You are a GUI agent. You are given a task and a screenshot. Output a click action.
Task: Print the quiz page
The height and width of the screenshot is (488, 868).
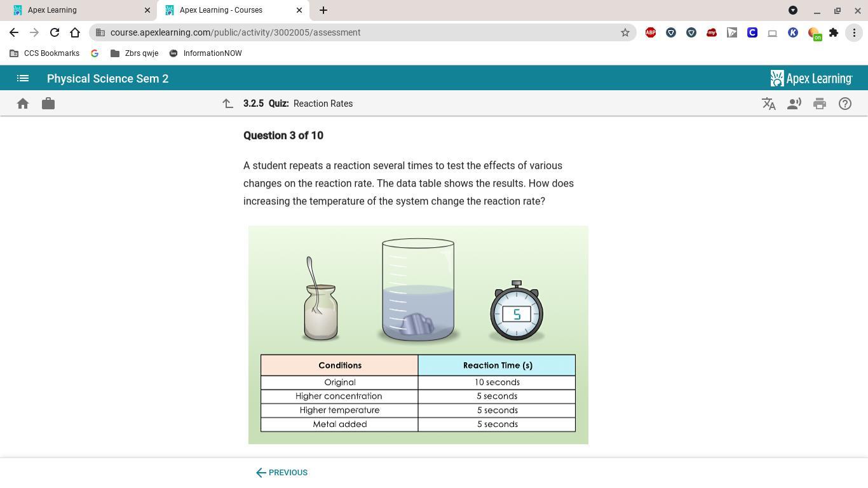(x=820, y=104)
